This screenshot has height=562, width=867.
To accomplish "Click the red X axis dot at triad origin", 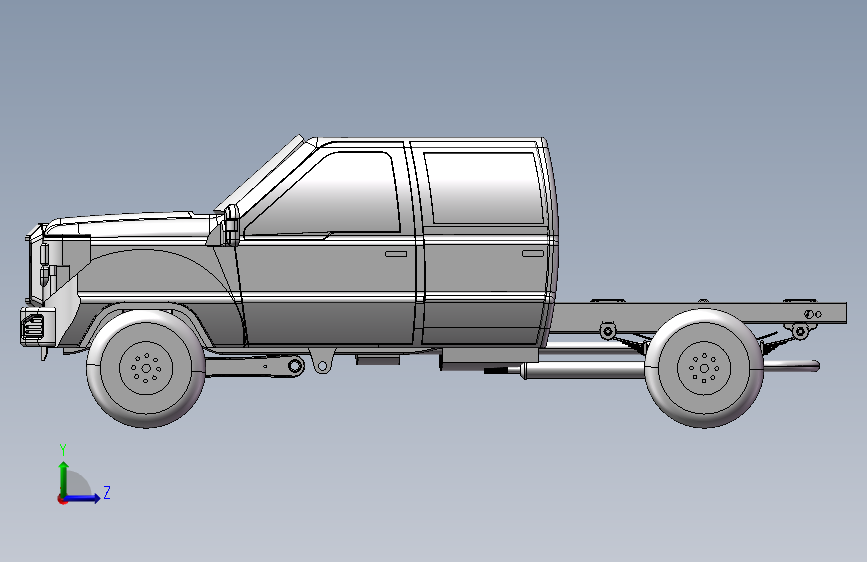I will [62, 499].
